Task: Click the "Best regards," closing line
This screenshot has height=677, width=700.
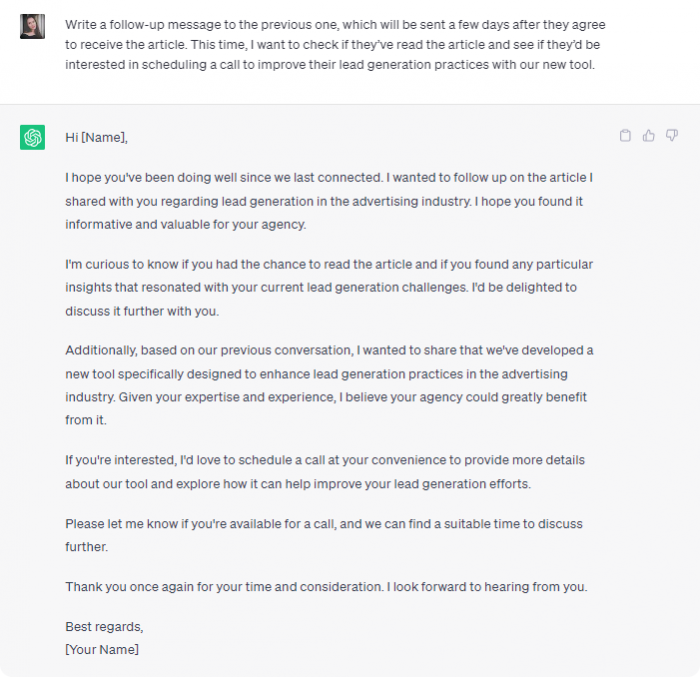Action: point(104,627)
